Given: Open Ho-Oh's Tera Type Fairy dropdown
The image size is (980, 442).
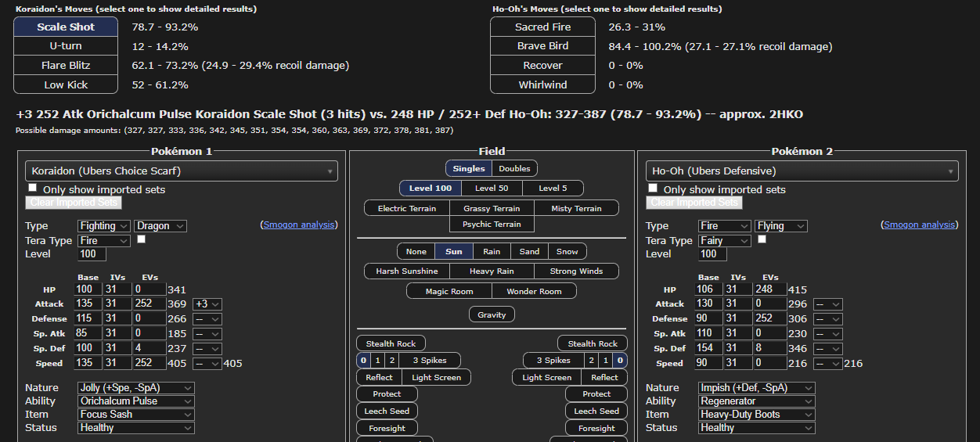Looking at the screenshot, I should (724, 240).
